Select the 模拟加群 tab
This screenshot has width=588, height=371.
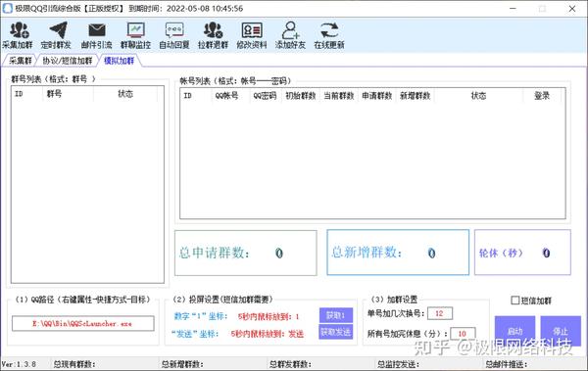119,61
